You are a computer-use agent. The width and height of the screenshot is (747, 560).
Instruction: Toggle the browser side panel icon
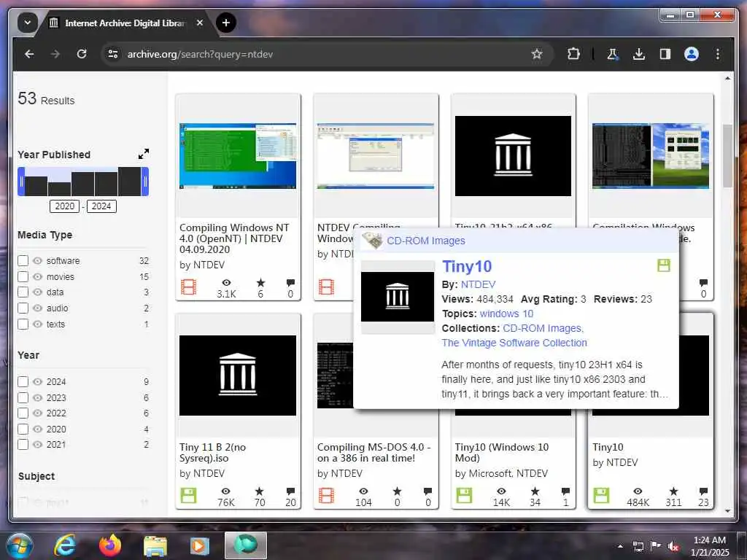point(665,54)
